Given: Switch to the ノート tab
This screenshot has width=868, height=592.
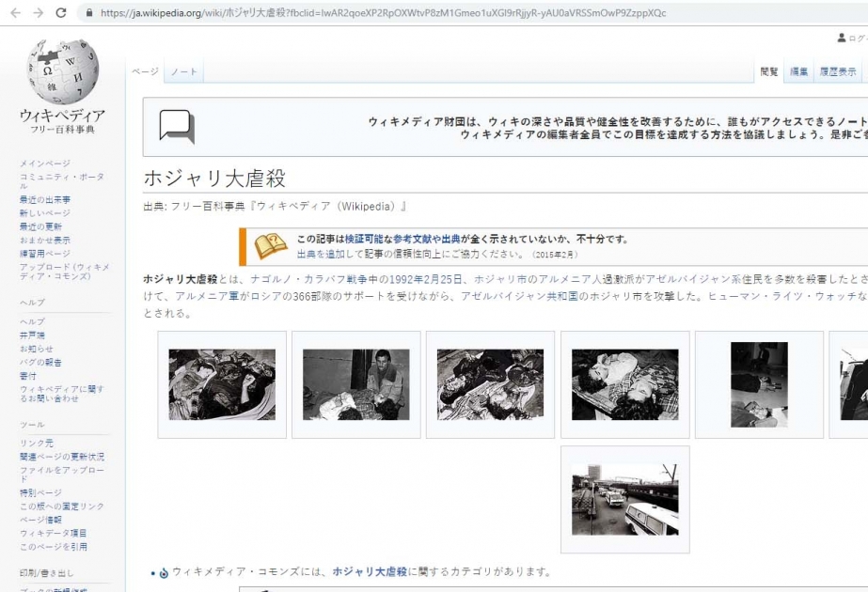Looking at the screenshot, I should coord(183,71).
